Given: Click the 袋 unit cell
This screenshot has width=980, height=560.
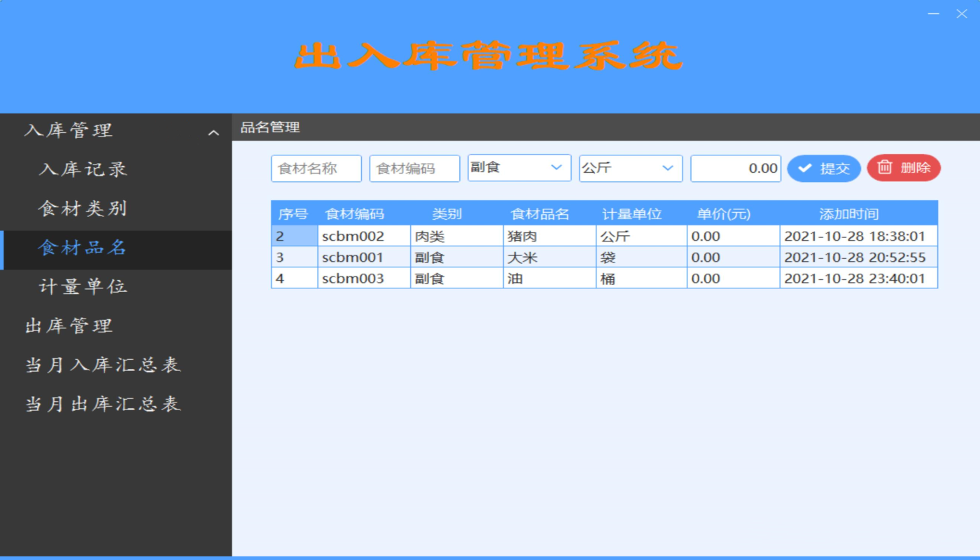Looking at the screenshot, I should (x=641, y=257).
